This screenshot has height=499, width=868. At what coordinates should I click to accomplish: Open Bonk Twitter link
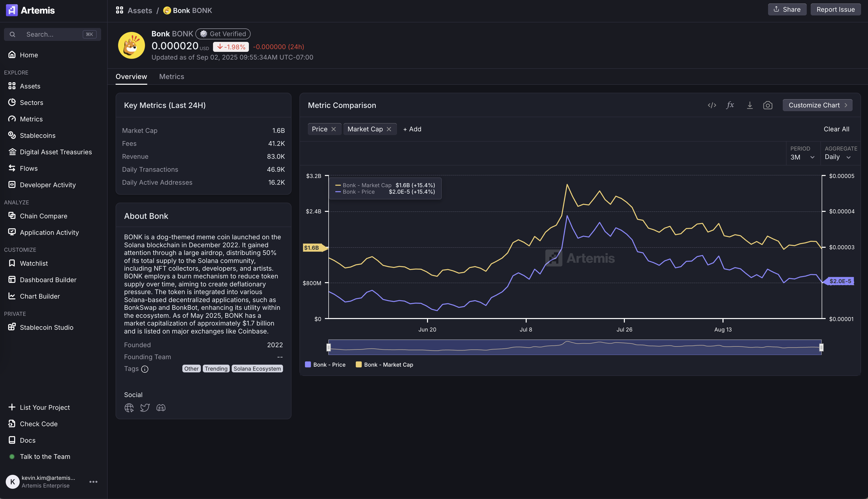click(145, 408)
